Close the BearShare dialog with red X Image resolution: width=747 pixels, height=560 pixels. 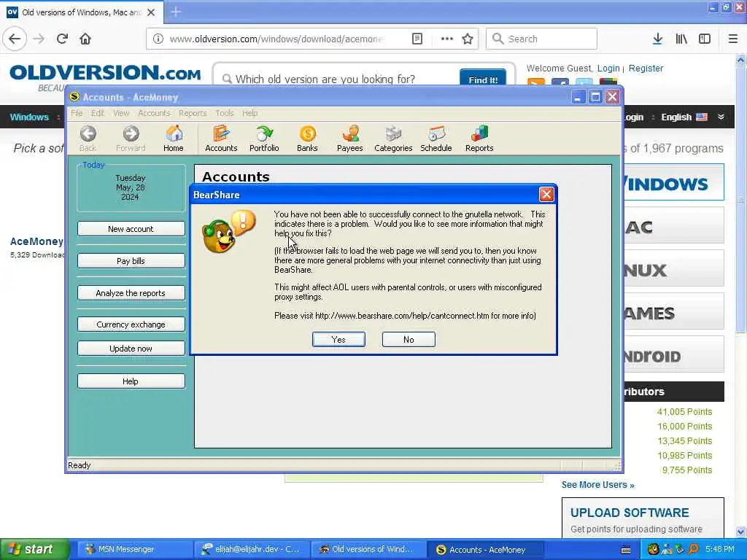(546, 194)
